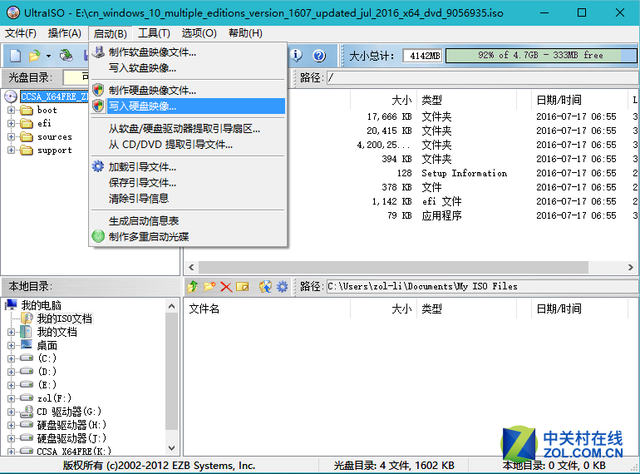
Task: Choose 从 CD/DVD 提取引导文件... entry
Action: click(x=188, y=145)
